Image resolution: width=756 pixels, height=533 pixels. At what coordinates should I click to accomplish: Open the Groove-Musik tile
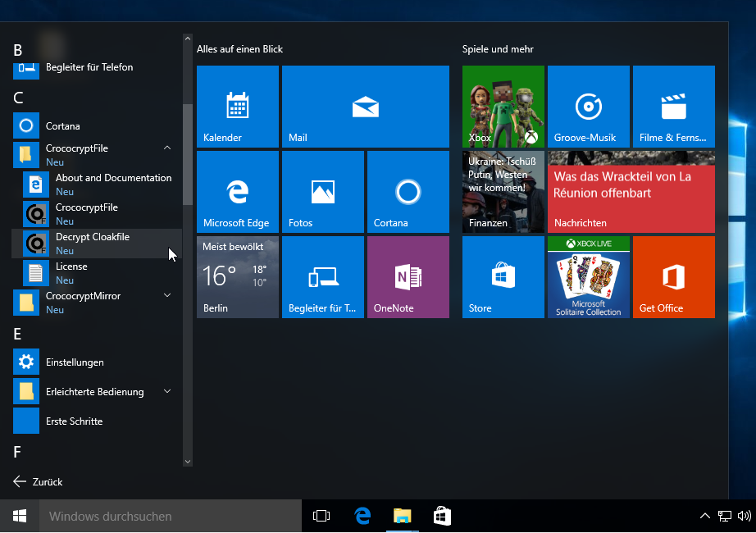pos(589,107)
